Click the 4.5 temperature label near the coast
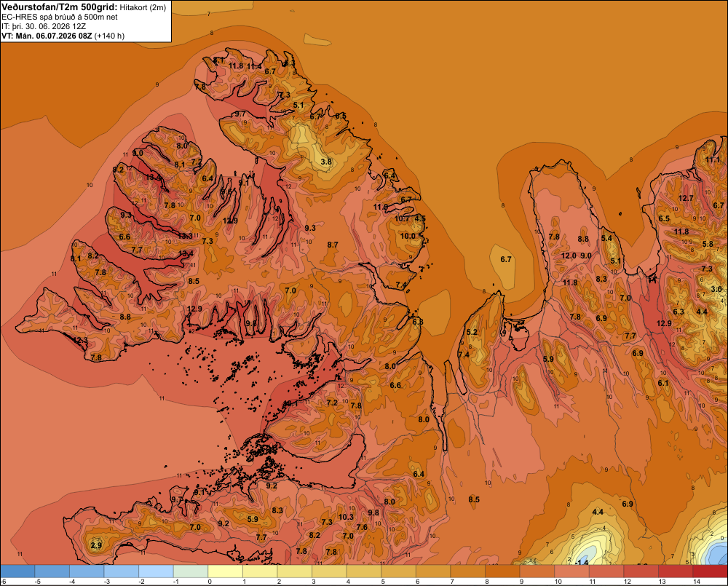 (420, 218)
